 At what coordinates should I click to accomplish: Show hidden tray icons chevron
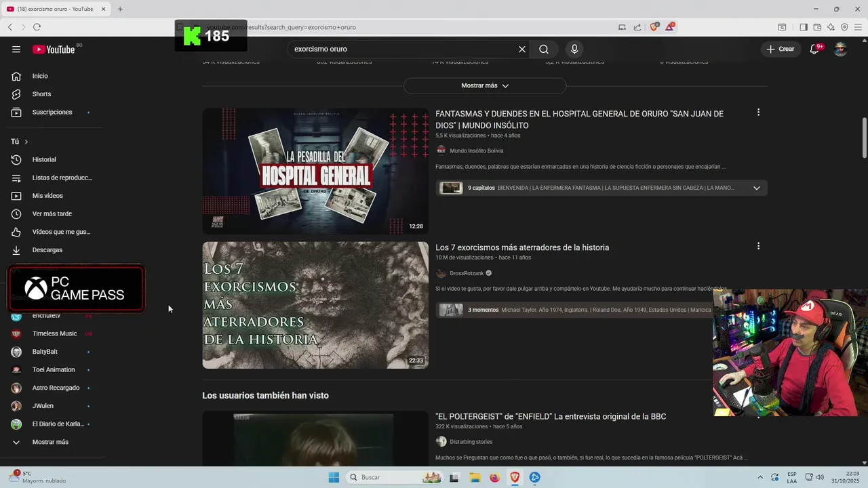(x=759, y=477)
